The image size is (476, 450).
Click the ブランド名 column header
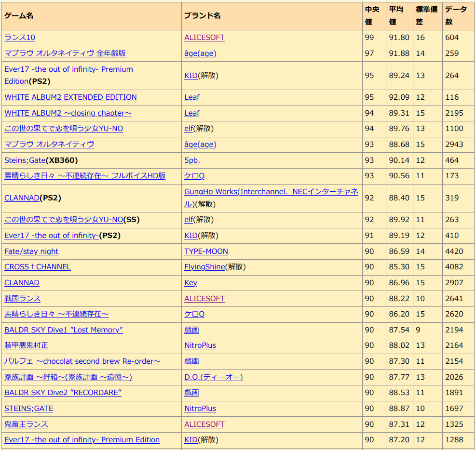click(x=272, y=16)
